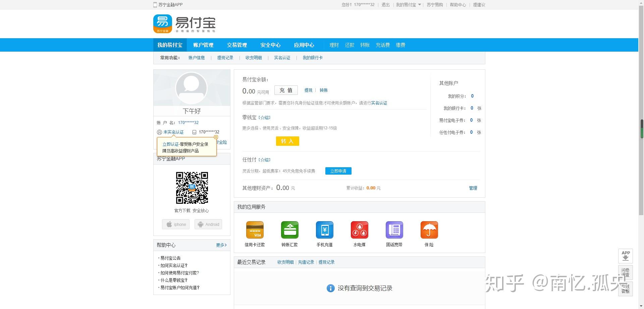644x309 pixels.
Task: Open the 水电煤 app icon
Action: coord(360,230)
